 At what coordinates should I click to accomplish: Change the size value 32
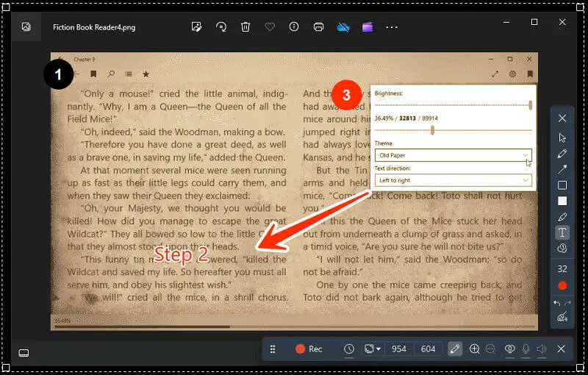click(562, 269)
